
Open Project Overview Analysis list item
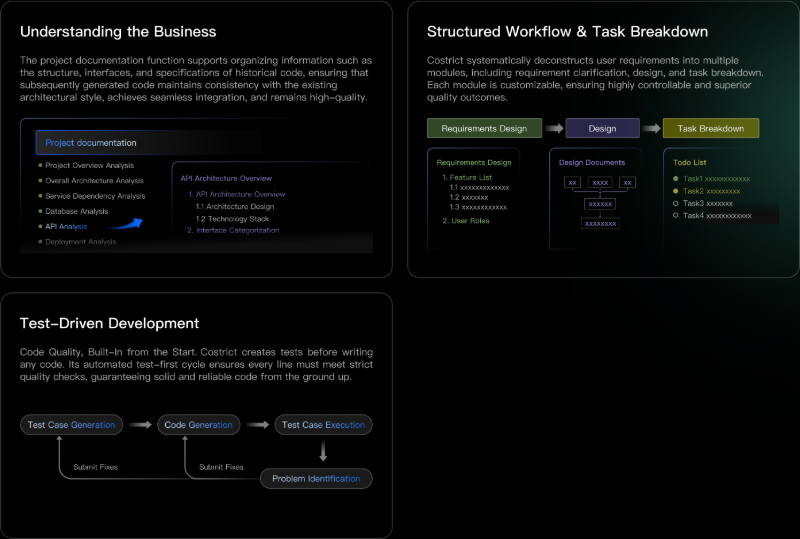coord(89,165)
